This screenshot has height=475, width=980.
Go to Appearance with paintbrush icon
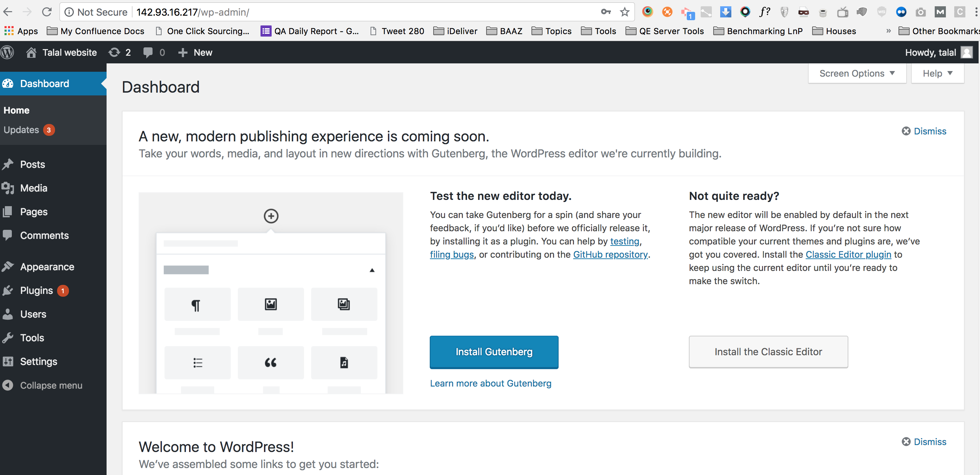coord(47,266)
